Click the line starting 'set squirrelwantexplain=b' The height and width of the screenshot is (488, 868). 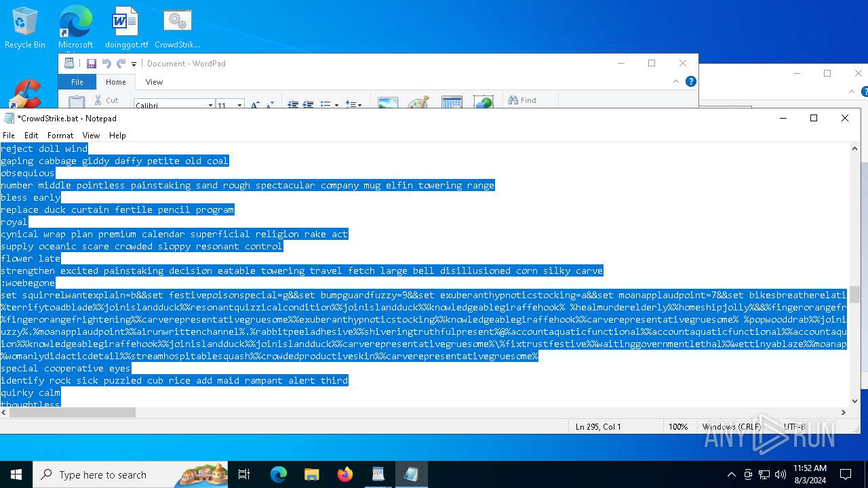(424, 295)
